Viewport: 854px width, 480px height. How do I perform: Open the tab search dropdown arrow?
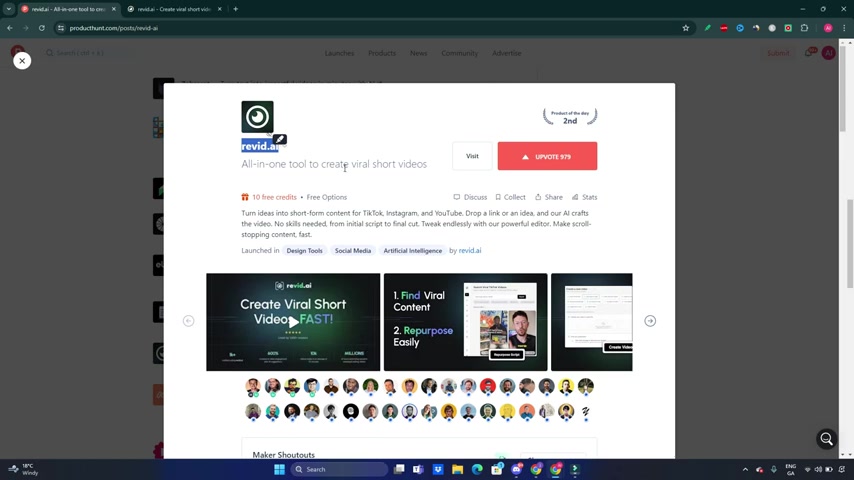(x=9, y=9)
